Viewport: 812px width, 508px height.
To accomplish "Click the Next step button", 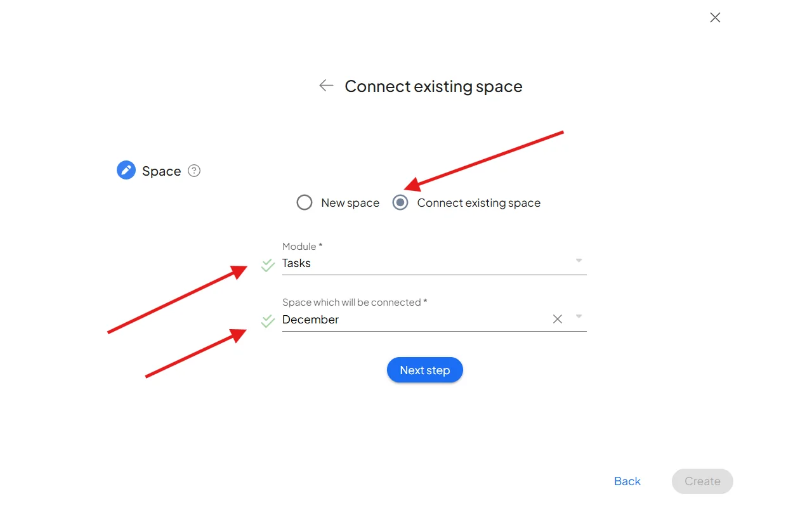I will coord(425,370).
